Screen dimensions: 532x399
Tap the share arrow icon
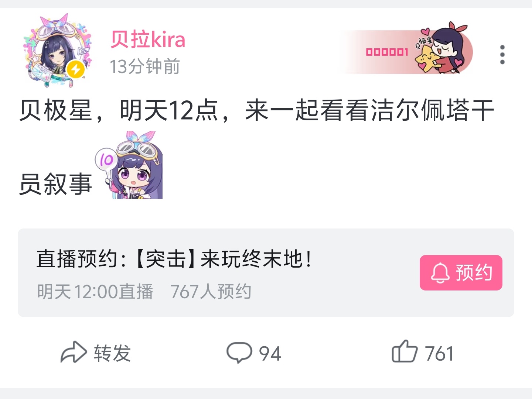click(x=74, y=352)
